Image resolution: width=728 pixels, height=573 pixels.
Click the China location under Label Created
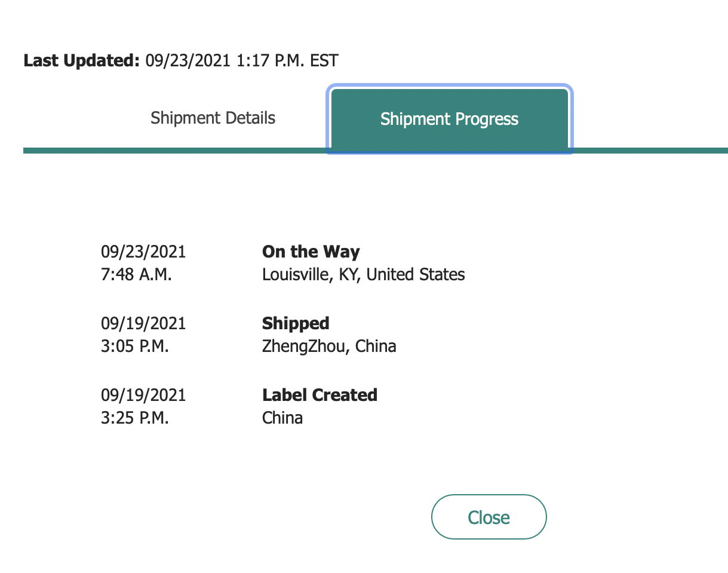coord(282,418)
